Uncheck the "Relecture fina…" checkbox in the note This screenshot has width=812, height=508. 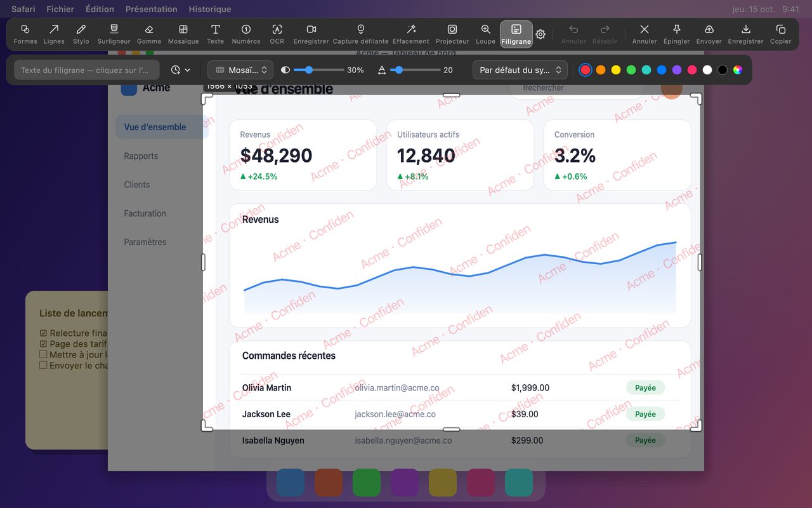click(x=43, y=333)
